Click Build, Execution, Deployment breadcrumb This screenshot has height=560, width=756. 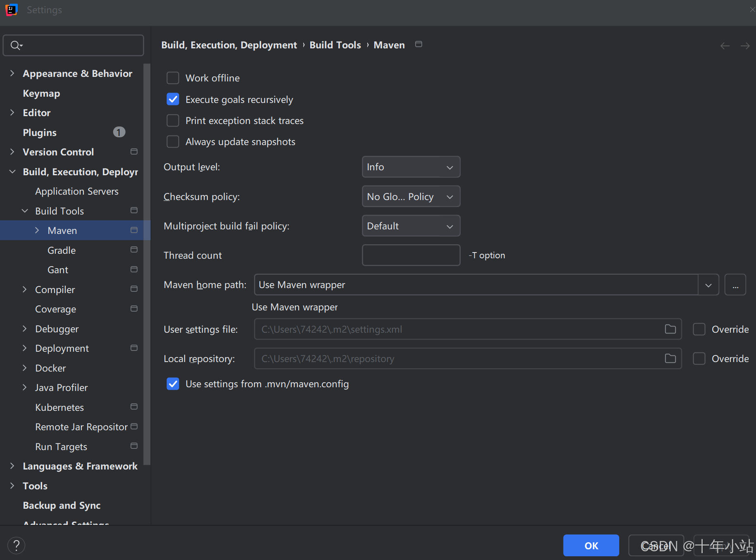tap(229, 45)
